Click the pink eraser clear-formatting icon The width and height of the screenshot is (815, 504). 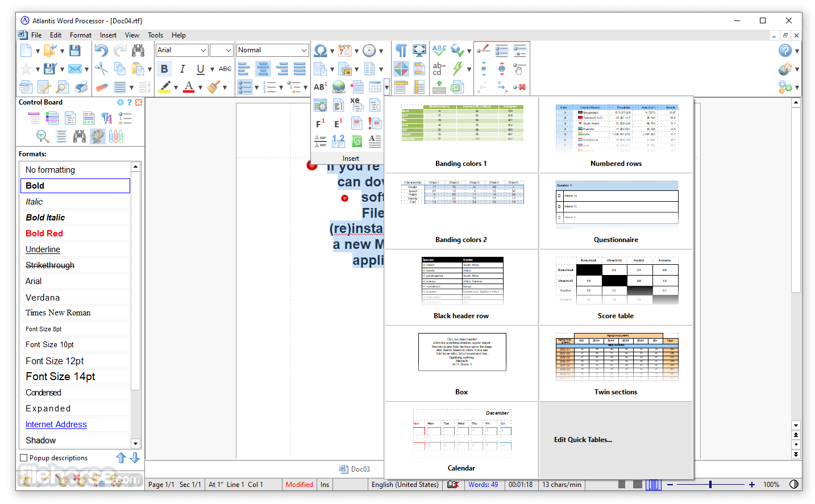(101, 87)
